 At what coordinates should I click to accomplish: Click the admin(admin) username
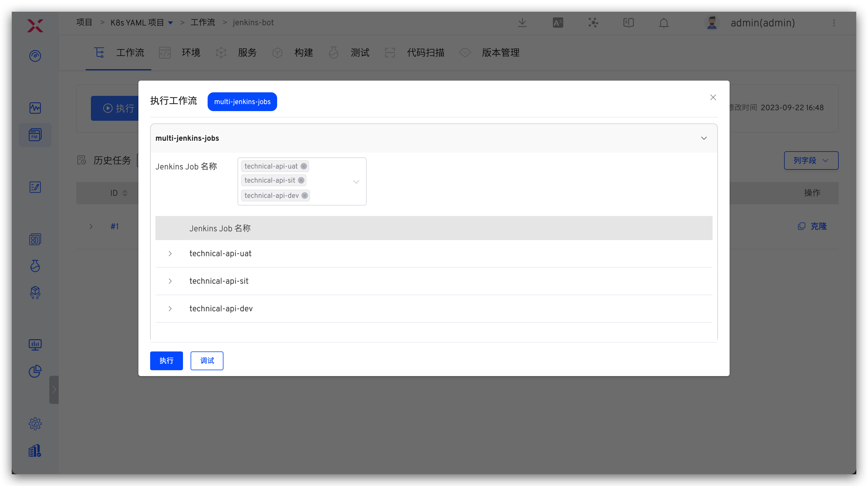(763, 23)
